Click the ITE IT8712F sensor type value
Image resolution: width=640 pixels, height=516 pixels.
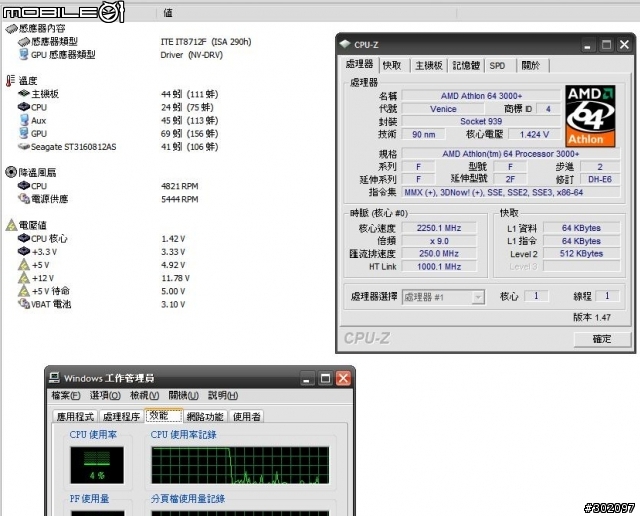point(206,42)
